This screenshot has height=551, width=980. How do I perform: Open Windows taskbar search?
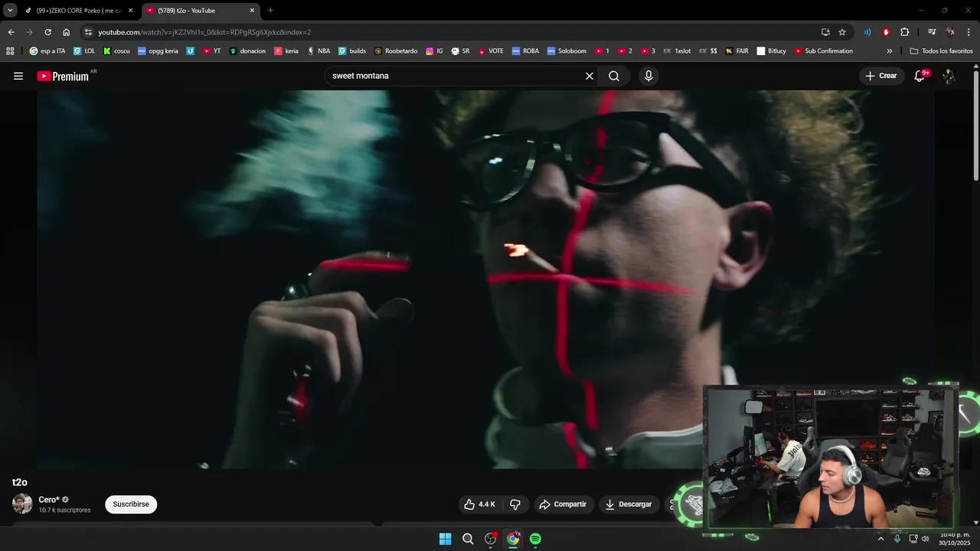coord(468,539)
